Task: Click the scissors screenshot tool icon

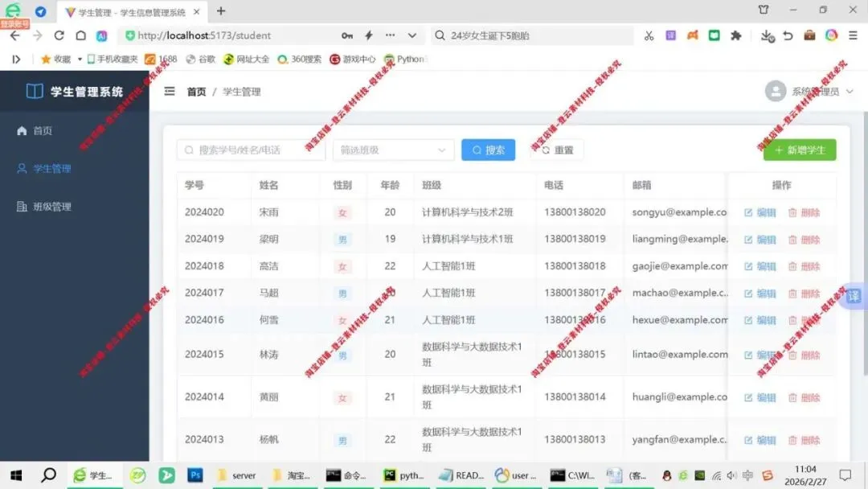Action: (649, 35)
